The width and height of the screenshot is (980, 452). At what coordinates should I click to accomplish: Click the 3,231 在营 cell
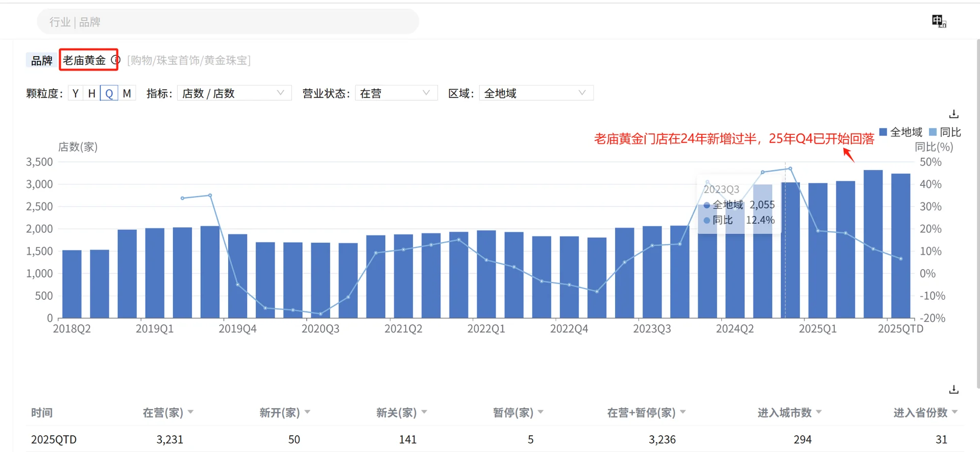click(x=169, y=439)
